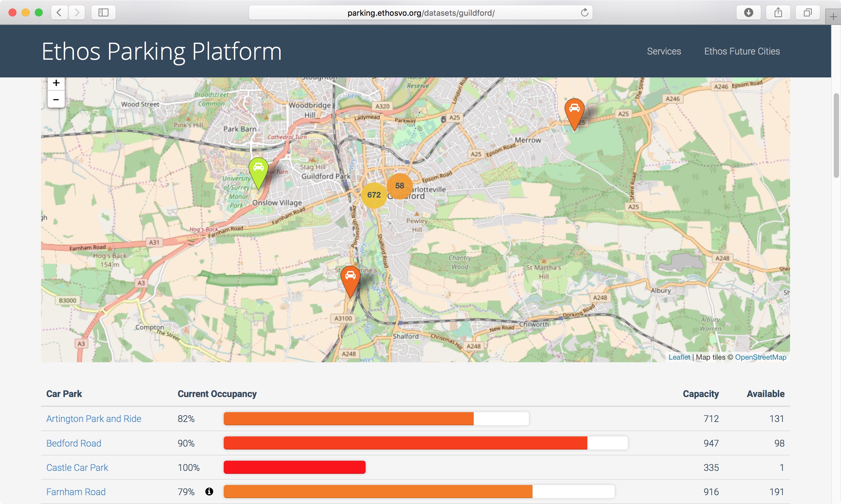The height and width of the screenshot is (504, 841).
Task: Open Ethos Future Cities in the header
Action: point(742,51)
